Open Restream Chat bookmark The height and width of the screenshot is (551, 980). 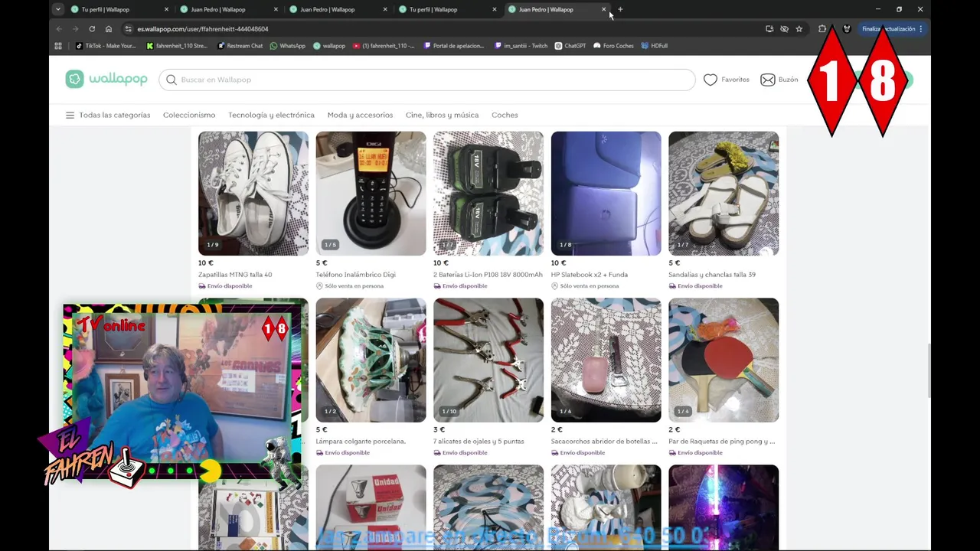240,46
